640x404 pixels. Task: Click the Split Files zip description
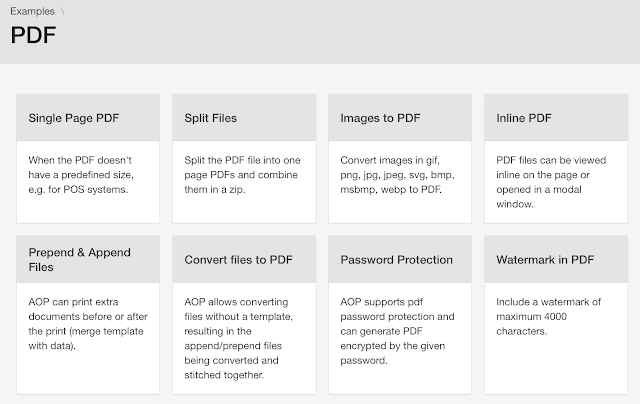[242, 175]
